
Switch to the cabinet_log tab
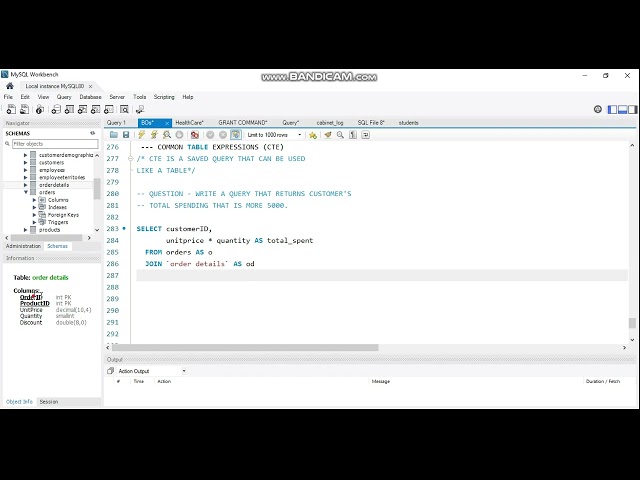tap(330, 122)
